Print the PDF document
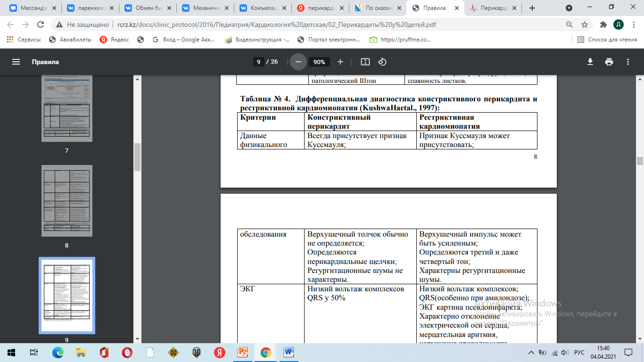The height and width of the screenshot is (362, 644). point(609,62)
